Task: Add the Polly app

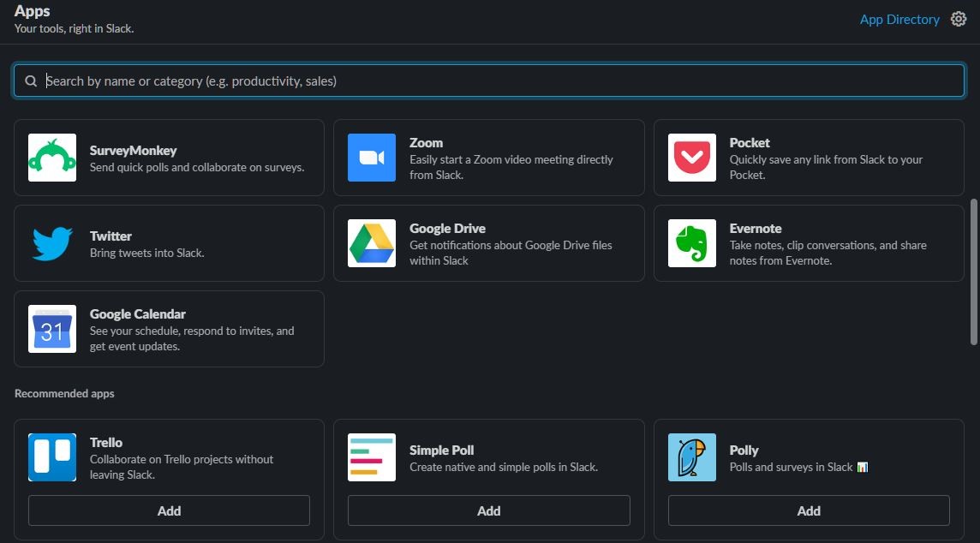Action: tap(809, 510)
